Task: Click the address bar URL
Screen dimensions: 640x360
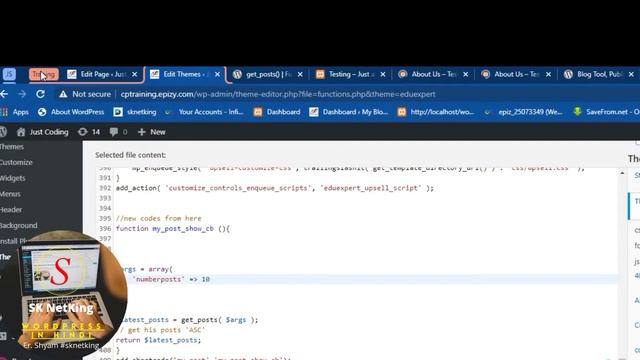Action: pos(278,94)
